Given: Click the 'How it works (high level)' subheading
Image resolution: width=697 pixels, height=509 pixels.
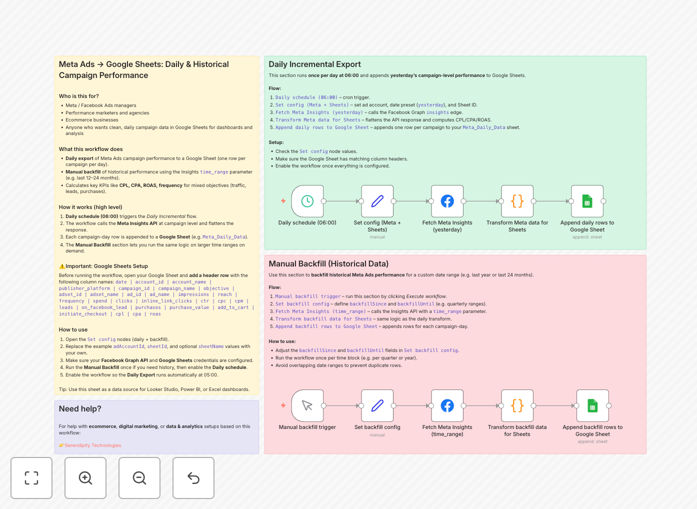Looking at the screenshot, I should tap(90, 207).
